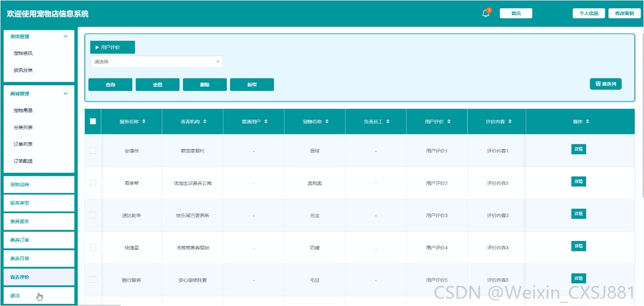Click the 查询 search button
This screenshot has width=644, height=306.
point(110,85)
